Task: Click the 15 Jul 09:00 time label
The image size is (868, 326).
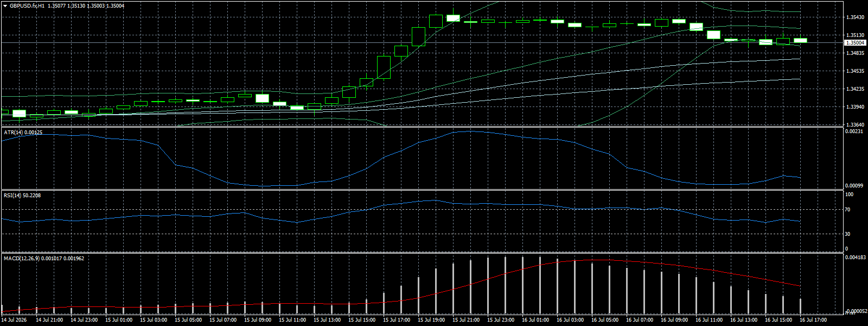Action: click(257, 320)
